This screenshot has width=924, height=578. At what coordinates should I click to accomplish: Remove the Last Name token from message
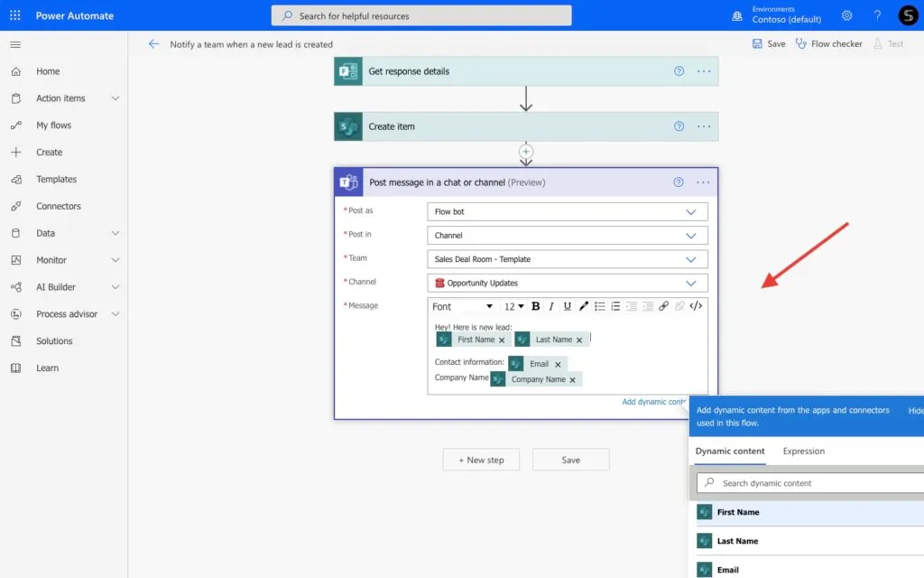click(x=579, y=340)
